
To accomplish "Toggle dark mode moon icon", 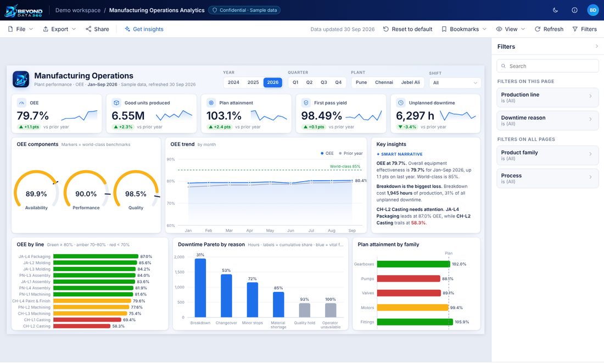I will pos(556,10).
